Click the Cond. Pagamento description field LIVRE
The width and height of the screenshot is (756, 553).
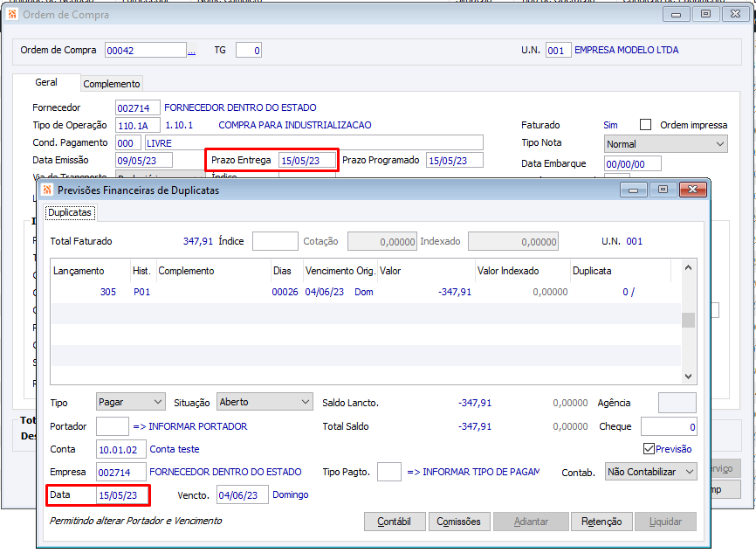[x=314, y=142]
